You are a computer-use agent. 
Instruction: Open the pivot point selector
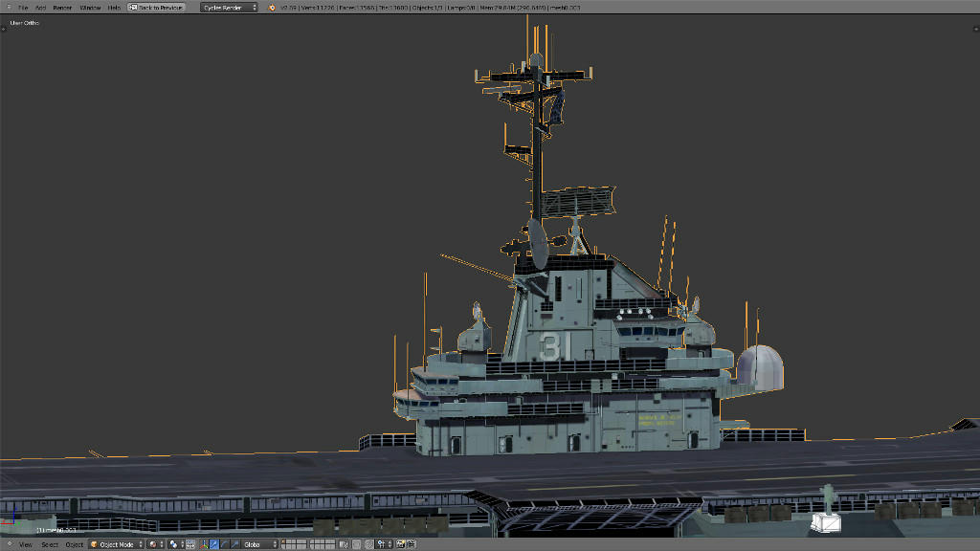(175, 544)
